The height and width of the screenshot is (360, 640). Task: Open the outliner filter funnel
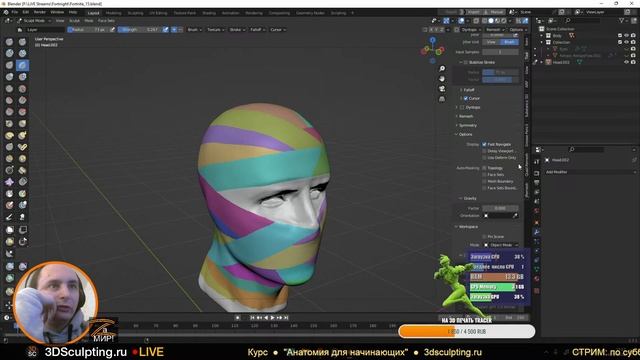(x=622, y=20)
